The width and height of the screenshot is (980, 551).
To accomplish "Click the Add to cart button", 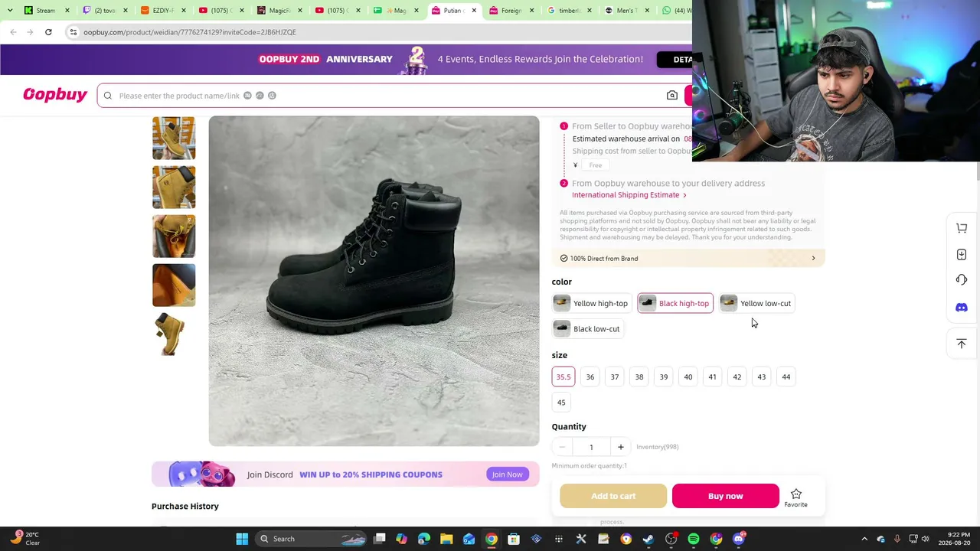I will click(x=613, y=496).
